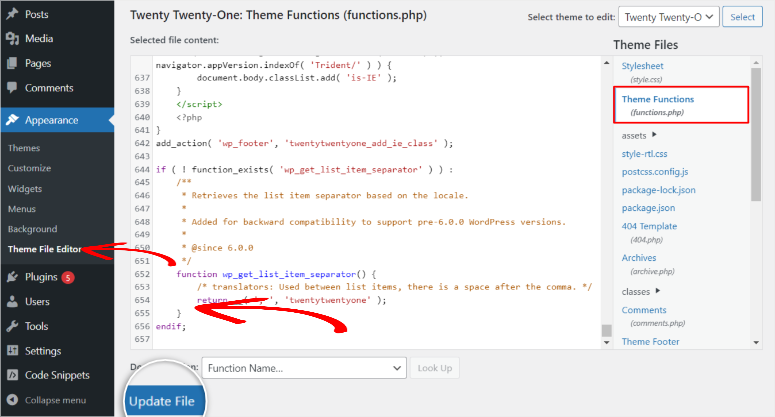Click the Look Up button
This screenshot has width=775, height=417.
point(434,368)
